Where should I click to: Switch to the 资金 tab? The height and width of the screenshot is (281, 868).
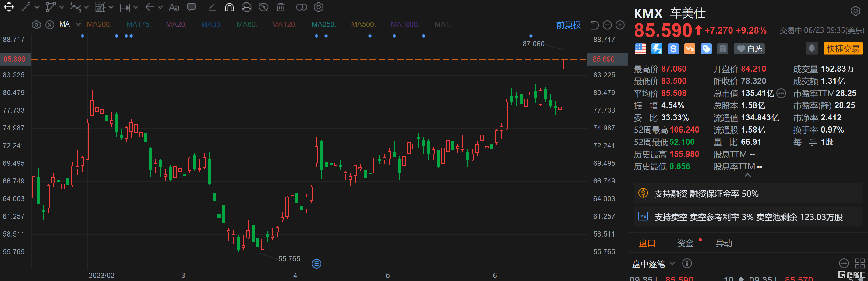685,243
